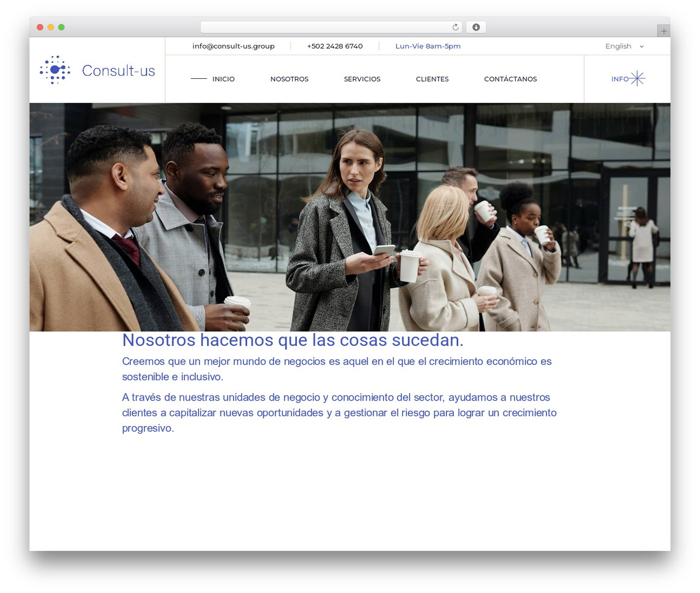The width and height of the screenshot is (700, 593).
Task: Reload the page with the refresh icon
Action: tap(456, 27)
